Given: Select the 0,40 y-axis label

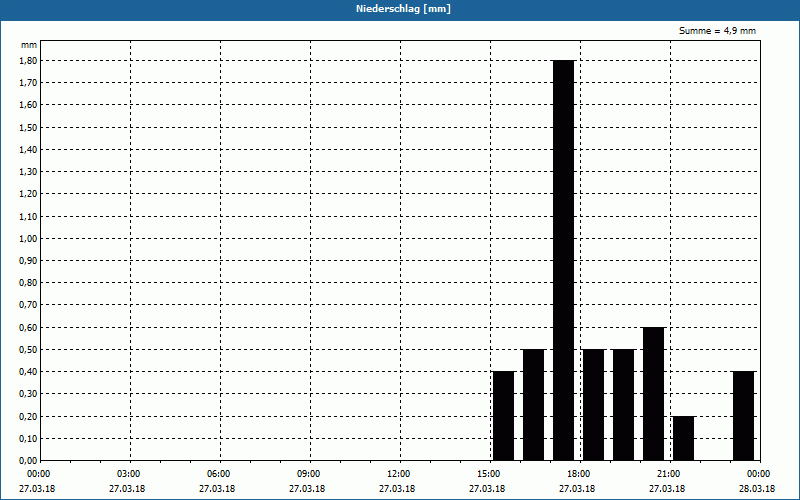Looking at the screenshot, I should tap(28, 372).
